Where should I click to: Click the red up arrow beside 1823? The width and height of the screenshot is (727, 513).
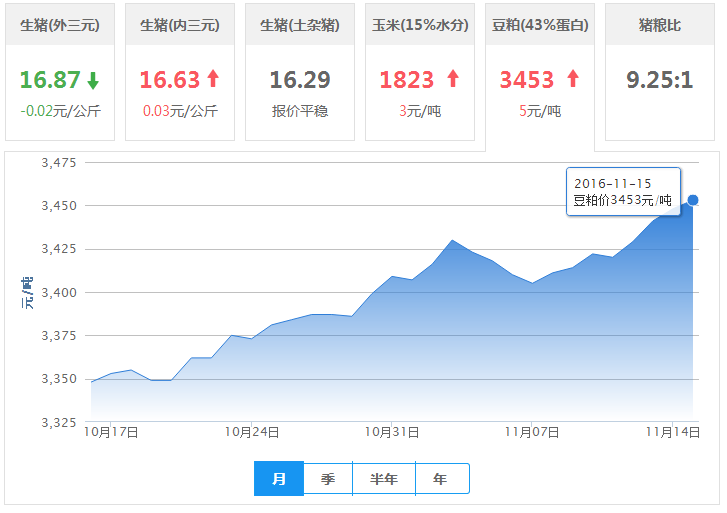coord(453,78)
